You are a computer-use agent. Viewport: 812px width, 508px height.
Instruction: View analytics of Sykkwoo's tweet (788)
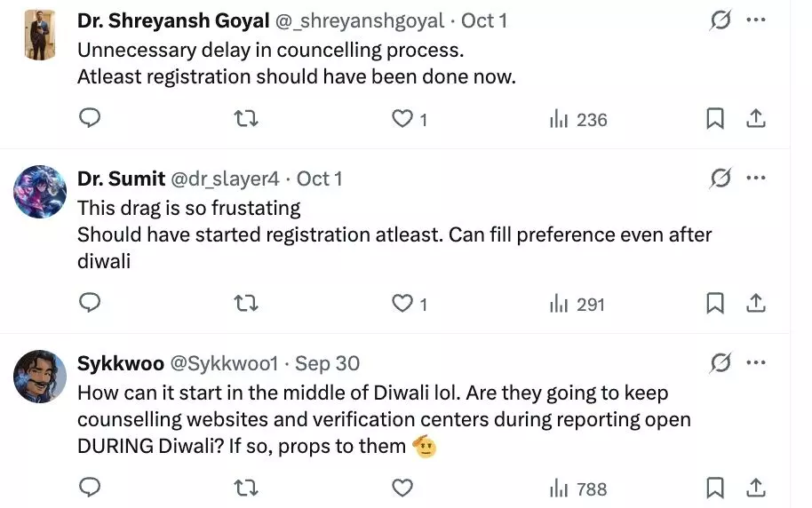[577, 488]
